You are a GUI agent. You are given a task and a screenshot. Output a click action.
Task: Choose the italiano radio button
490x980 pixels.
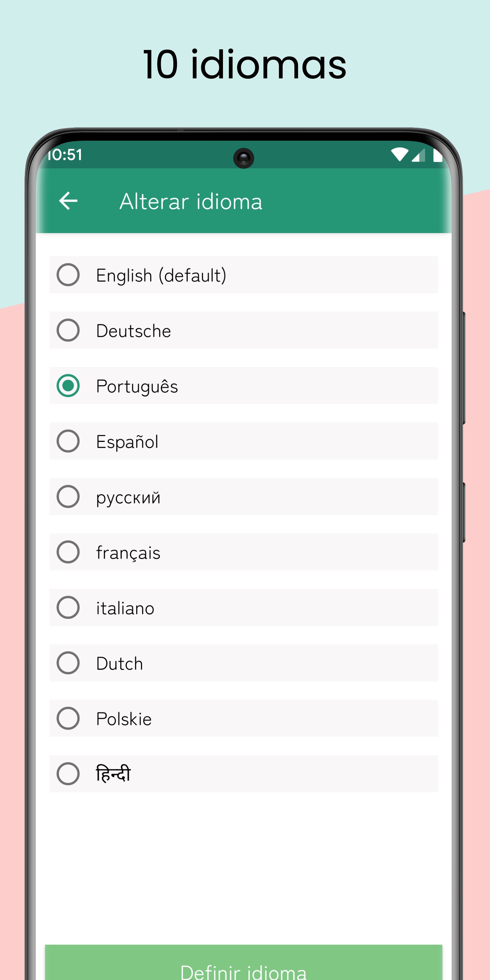coord(68,608)
